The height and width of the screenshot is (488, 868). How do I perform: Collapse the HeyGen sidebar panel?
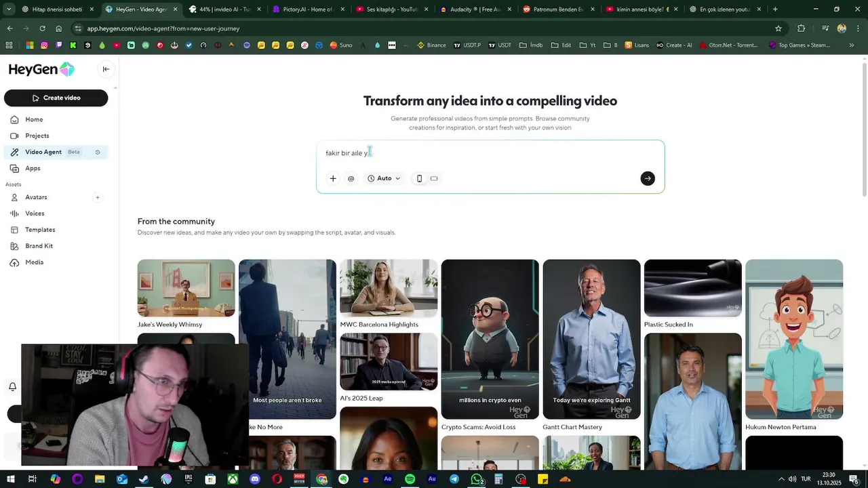click(x=106, y=69)
